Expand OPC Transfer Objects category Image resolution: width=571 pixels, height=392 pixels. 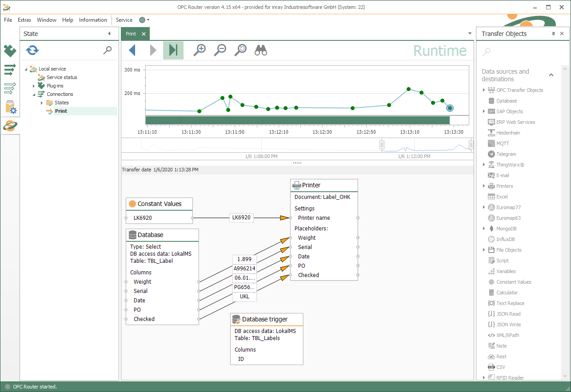pyautogui.click(x=484, y=90)
